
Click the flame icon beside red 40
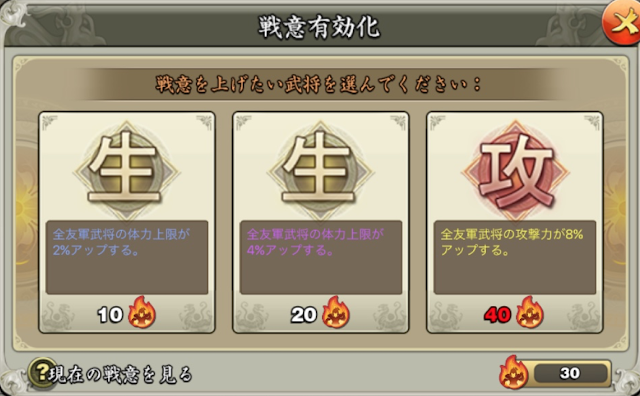(x=530, y=312)
